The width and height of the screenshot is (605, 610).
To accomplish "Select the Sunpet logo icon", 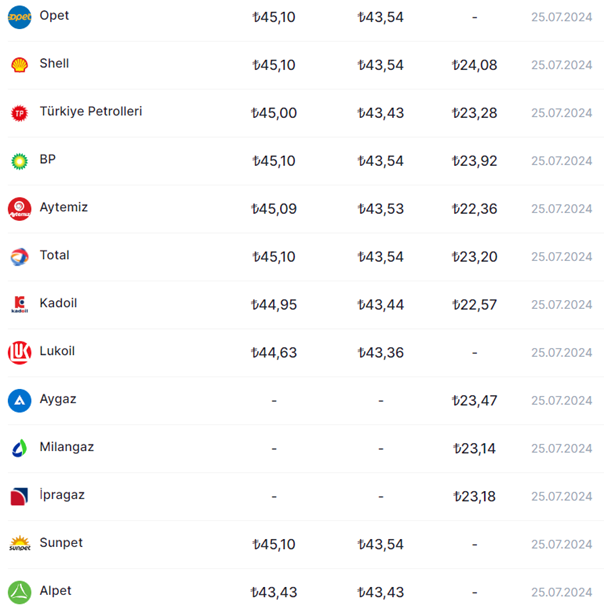I will pos(19,544).
